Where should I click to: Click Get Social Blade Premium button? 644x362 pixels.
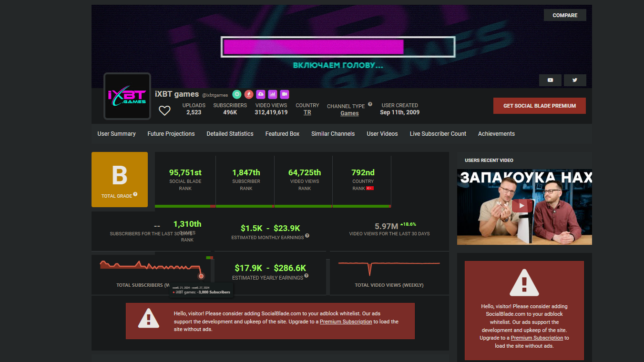[540, 106]
